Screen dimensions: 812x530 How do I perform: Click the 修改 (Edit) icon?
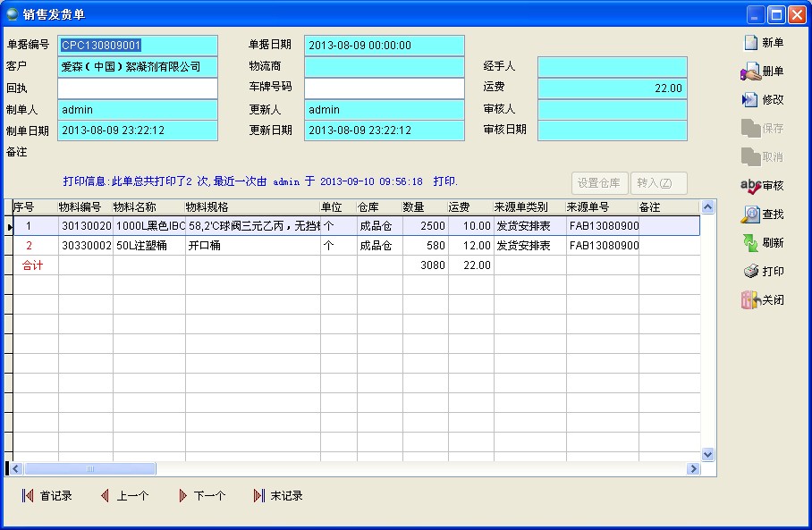coord(750,100)
